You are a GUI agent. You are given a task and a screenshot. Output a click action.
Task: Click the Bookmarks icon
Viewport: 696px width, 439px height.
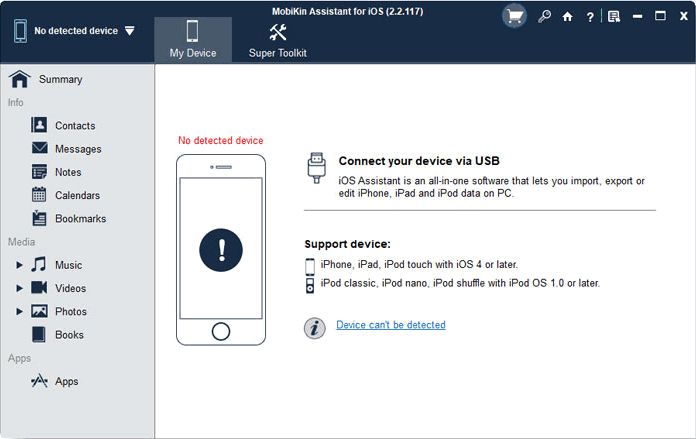(x=39, y=218)
